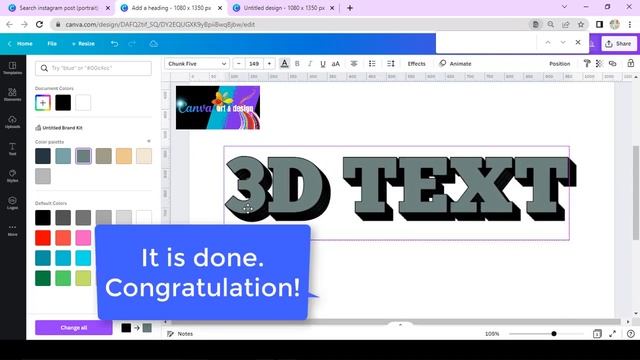Pick the dark navy palette swatch

(43, 156)
